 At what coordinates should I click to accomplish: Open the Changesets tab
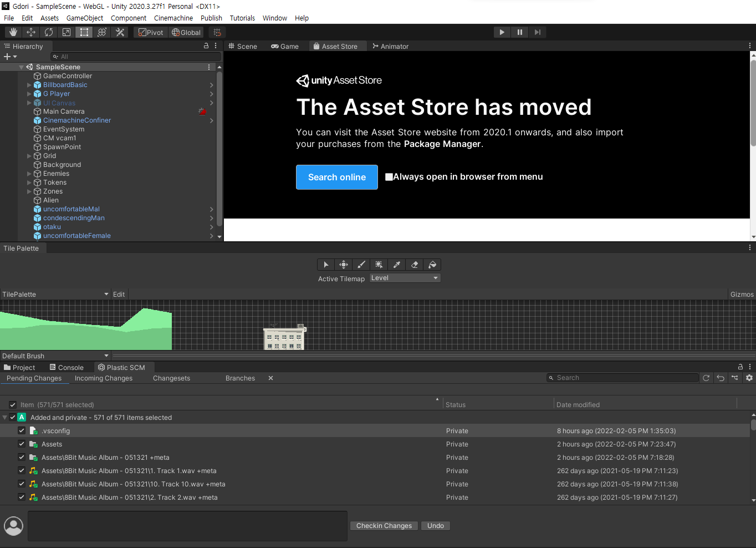pyautogui.click(x=171, y=378)
